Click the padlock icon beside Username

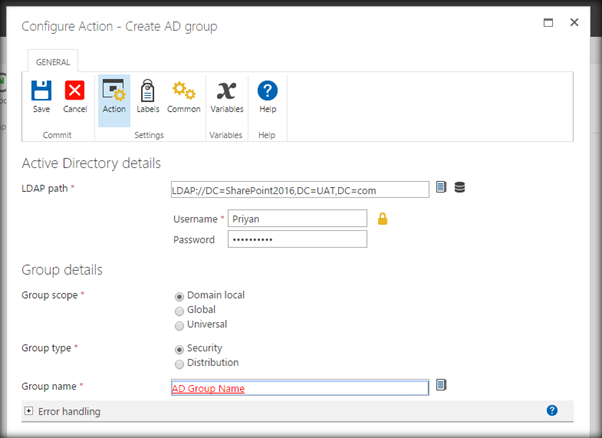383,218
